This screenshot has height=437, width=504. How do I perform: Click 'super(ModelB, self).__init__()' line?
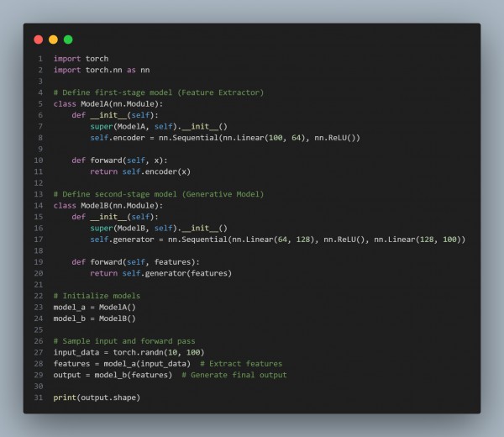159,228
